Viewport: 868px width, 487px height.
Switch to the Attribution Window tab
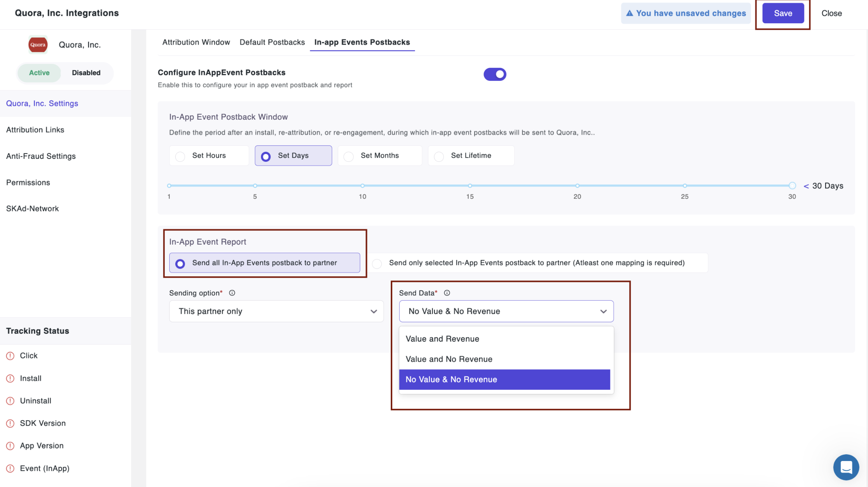(x=196, y=42)
